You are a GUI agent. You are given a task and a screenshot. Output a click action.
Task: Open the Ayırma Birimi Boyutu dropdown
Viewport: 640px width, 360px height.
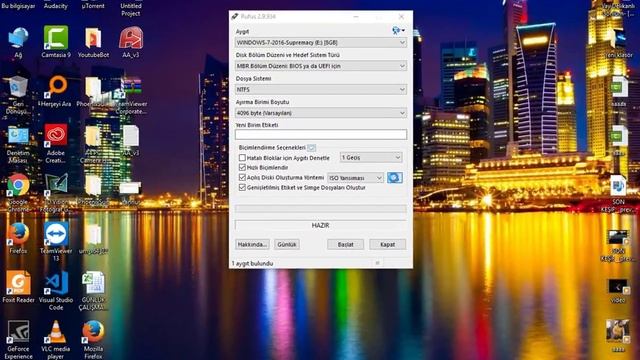tap(321, 113)
